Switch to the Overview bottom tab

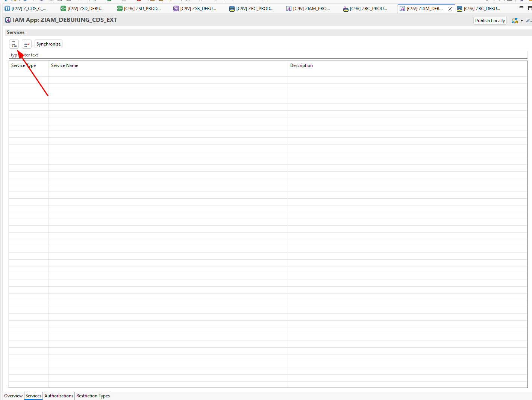coord(14,396)
